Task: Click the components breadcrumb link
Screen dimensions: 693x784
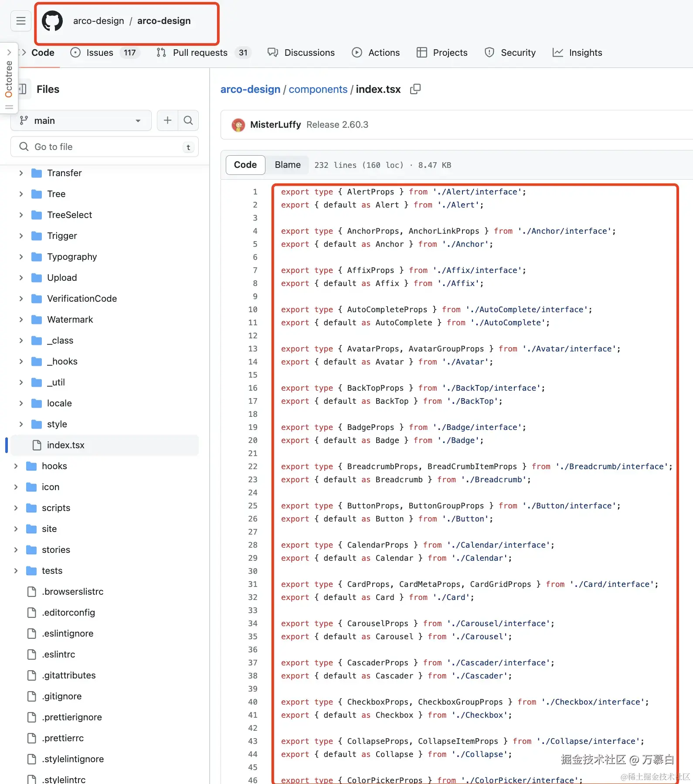Action: tap(318, 89)
